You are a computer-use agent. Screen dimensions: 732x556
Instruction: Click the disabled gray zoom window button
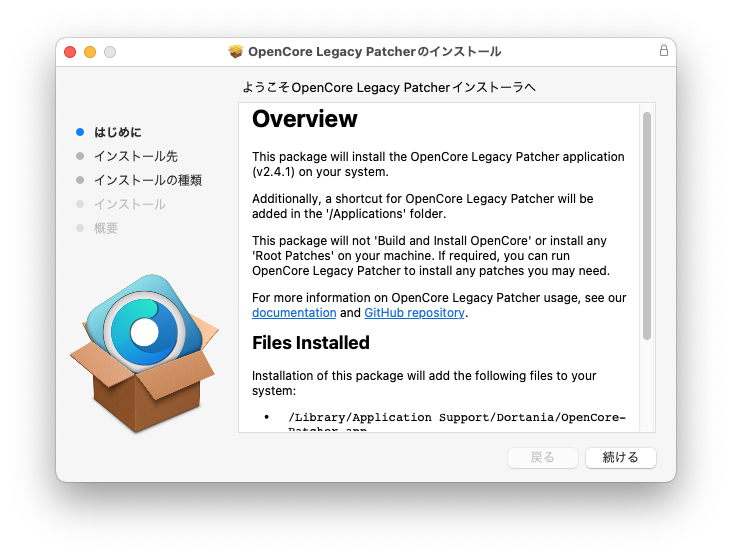pyautogui.click(x=110, y=52)
